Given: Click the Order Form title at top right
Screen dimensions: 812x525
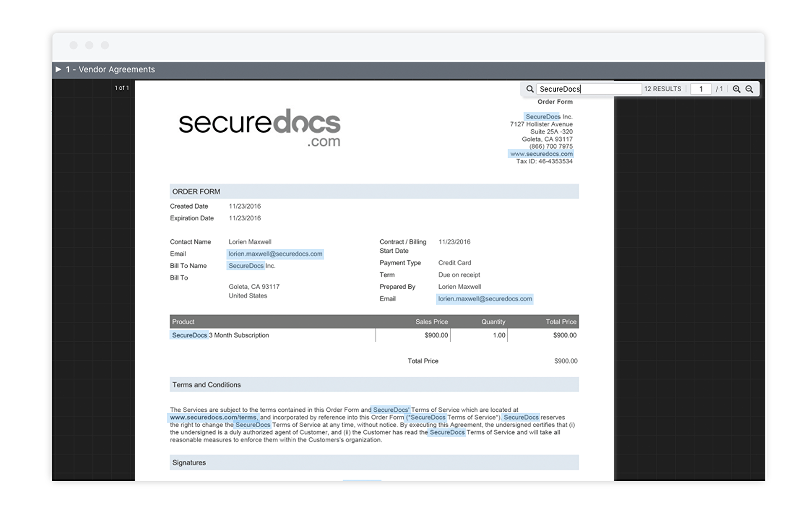Looking at the screenshot, I should tap(555, 102).
